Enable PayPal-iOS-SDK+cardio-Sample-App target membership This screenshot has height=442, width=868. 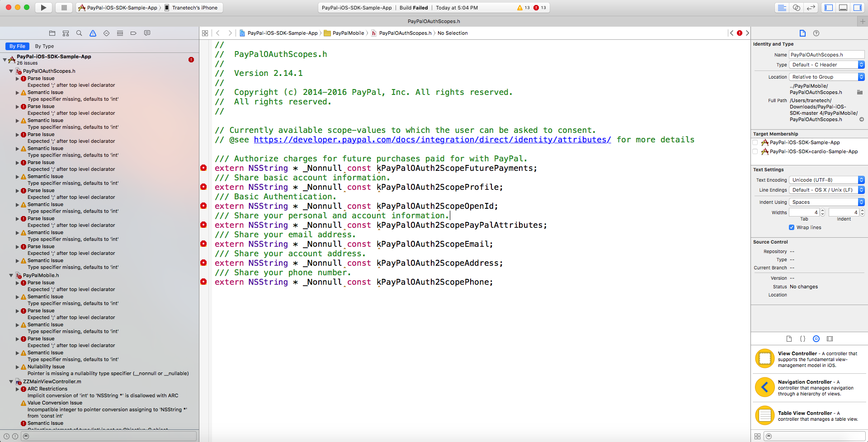click(755, 151)
